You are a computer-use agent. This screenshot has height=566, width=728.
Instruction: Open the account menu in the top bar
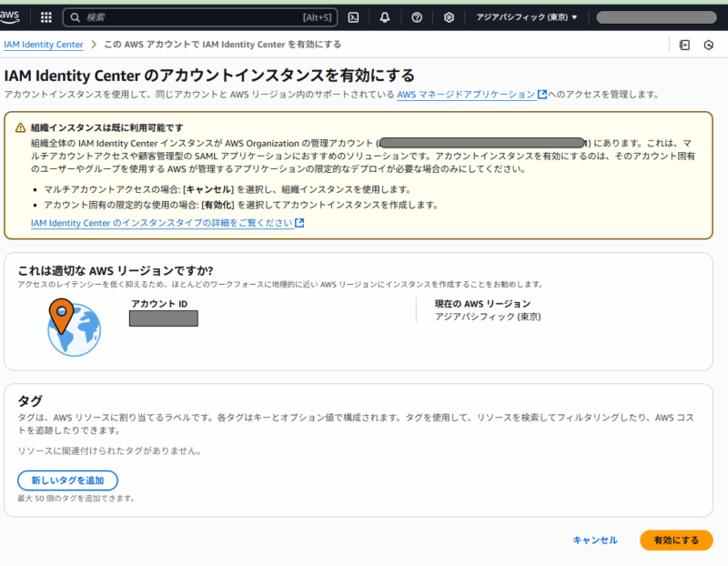coord(656,17)
